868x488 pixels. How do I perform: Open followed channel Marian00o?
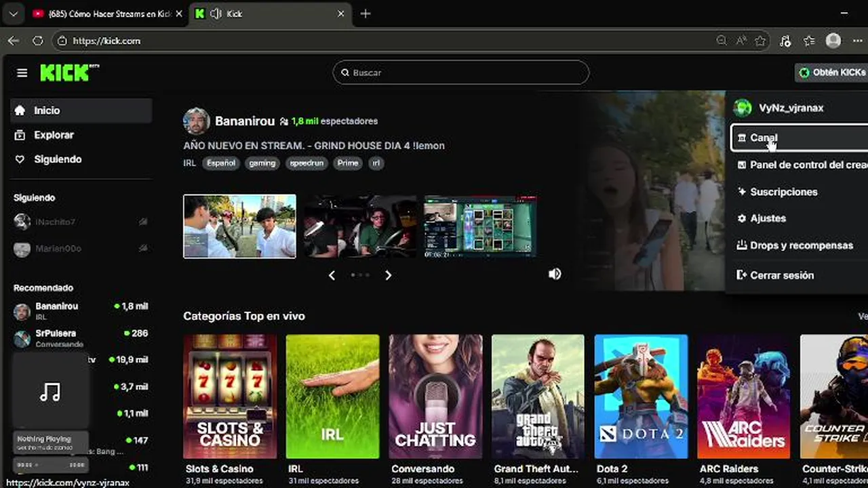[x=81, y=249]
